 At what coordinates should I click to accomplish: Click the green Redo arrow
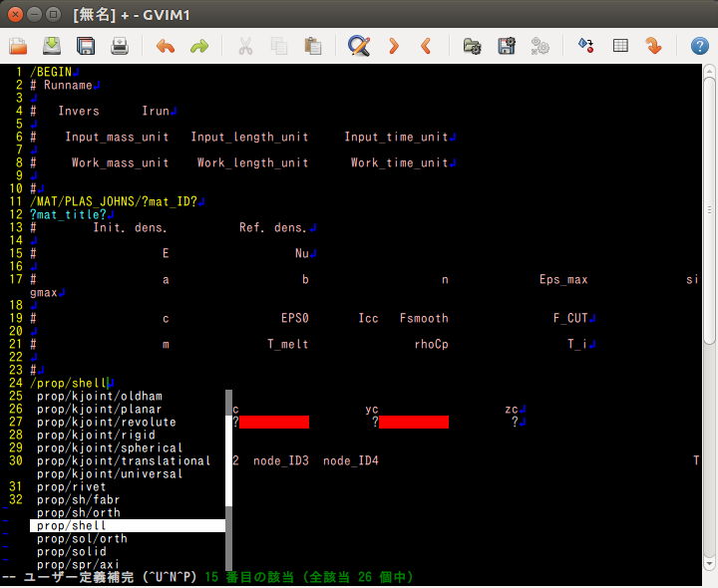199,46
